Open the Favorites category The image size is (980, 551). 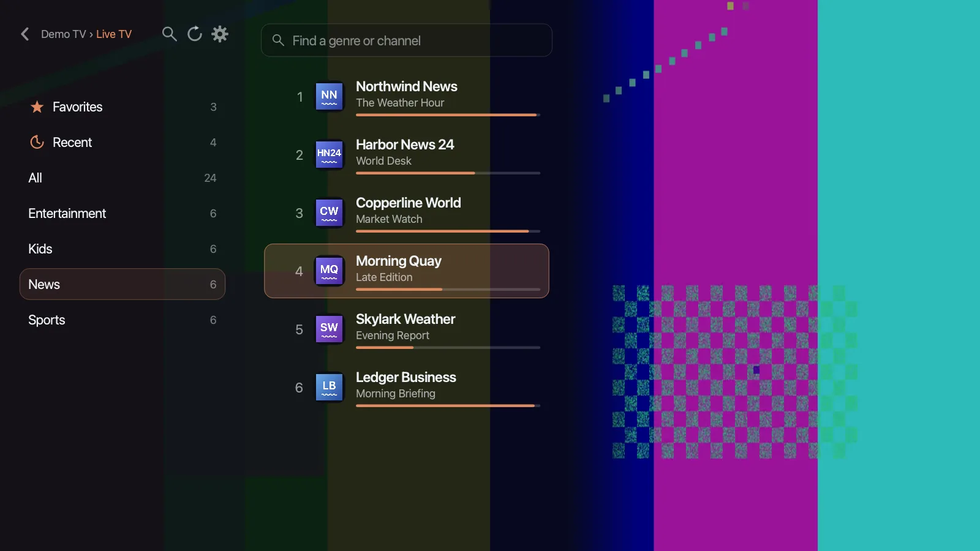tap(123, 107)
